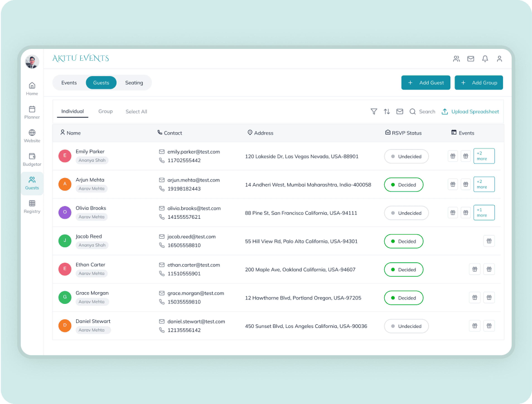This screenshot has height=404, width=532.
Task: Open notifications bell in header
Action: pyautogui.click(x=485, y=59)
